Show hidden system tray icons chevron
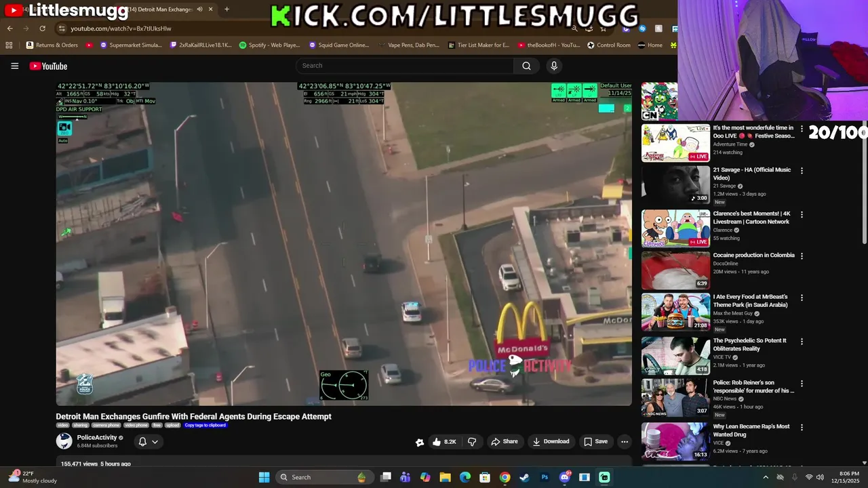The height and width of the screenshot is (488, 868). point(766,477)
